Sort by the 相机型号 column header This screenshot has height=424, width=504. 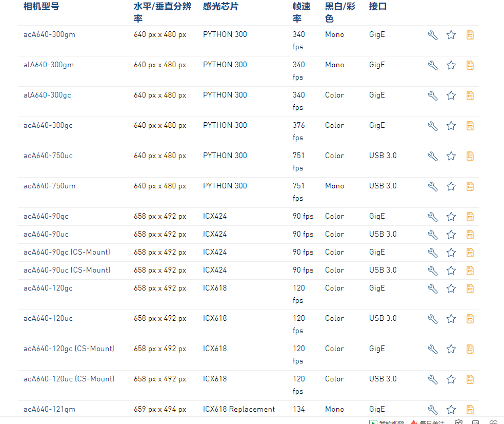click(x=41, y=7)
